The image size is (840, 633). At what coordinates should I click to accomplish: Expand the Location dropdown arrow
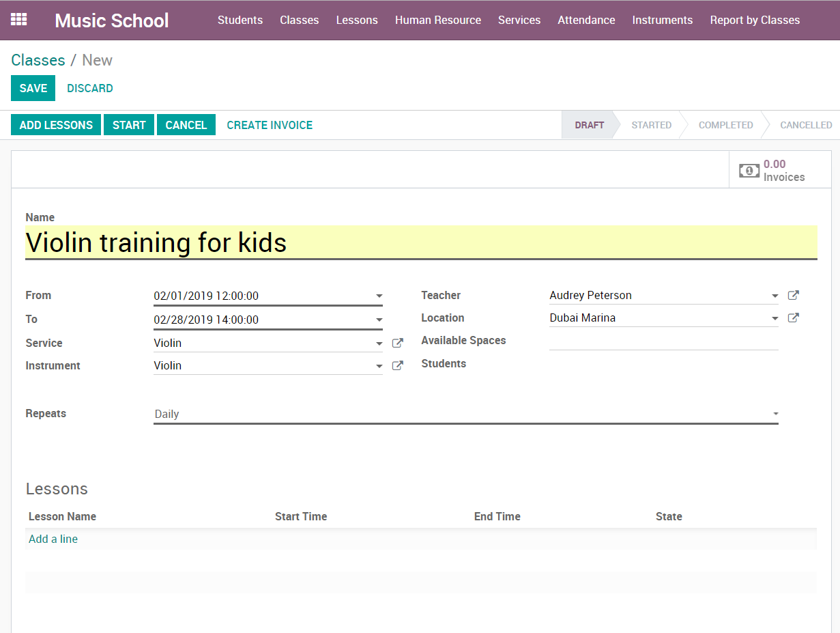(774, 318)
